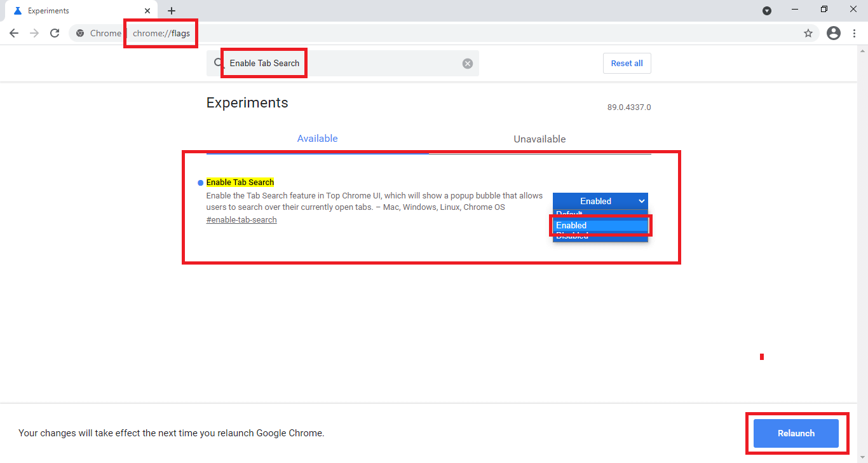Open the #enable-tab-search anchor link

tap(241, 220)
